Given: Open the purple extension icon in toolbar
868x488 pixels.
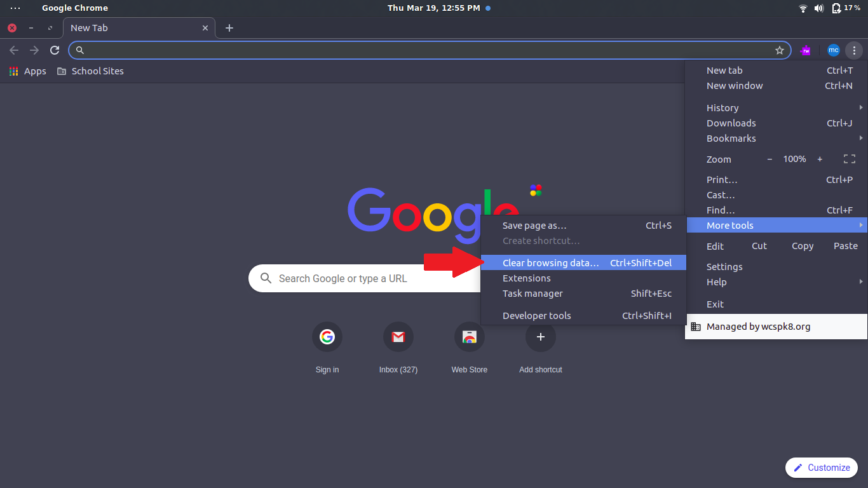Looking at the screenshot, I should [806, 50].
